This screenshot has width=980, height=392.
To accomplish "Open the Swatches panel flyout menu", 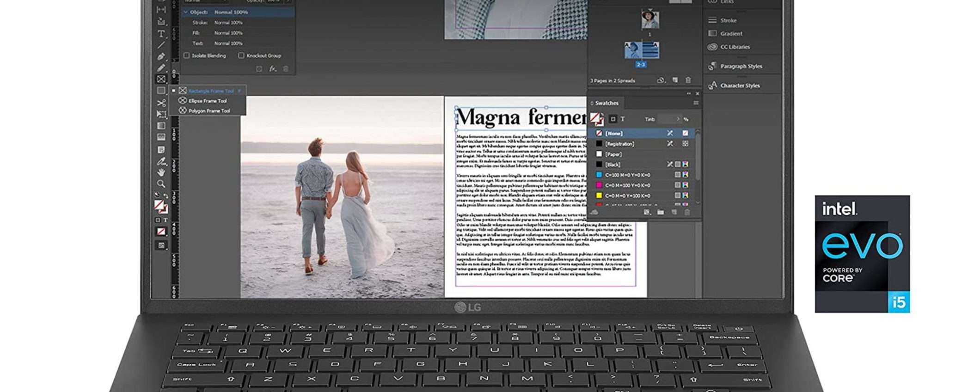I will (x=696, y=103).
